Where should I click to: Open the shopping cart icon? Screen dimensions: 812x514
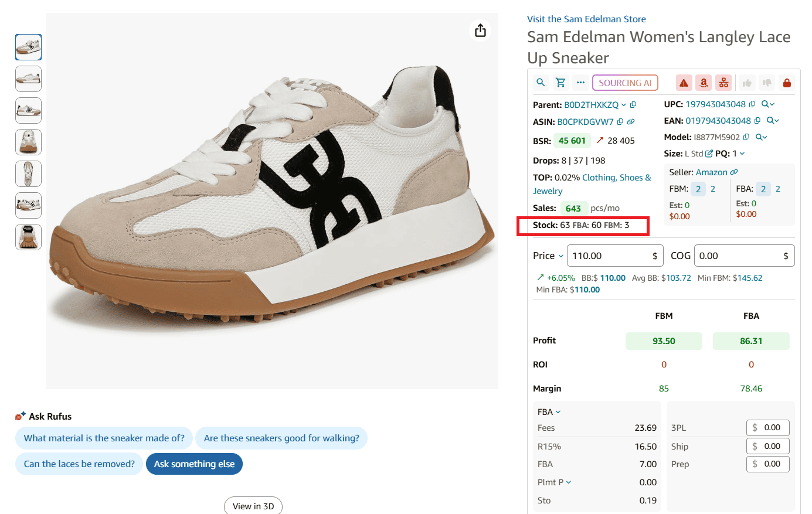pos(560,82)
